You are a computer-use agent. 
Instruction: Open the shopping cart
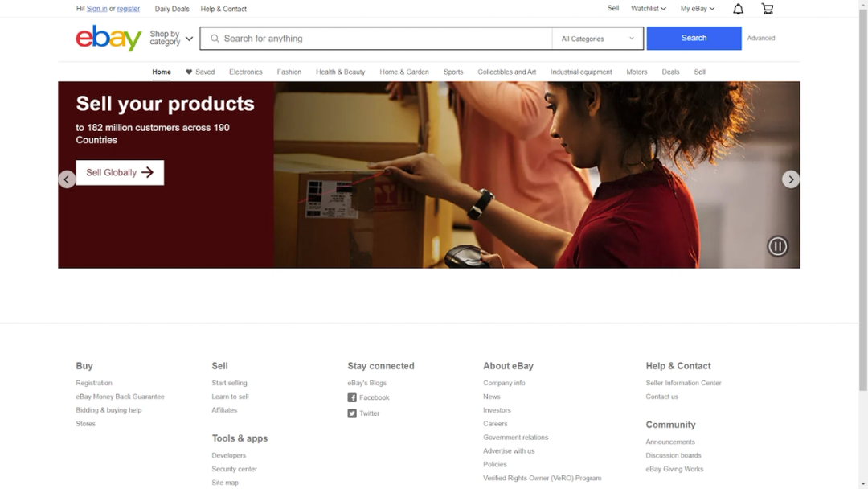768,9
